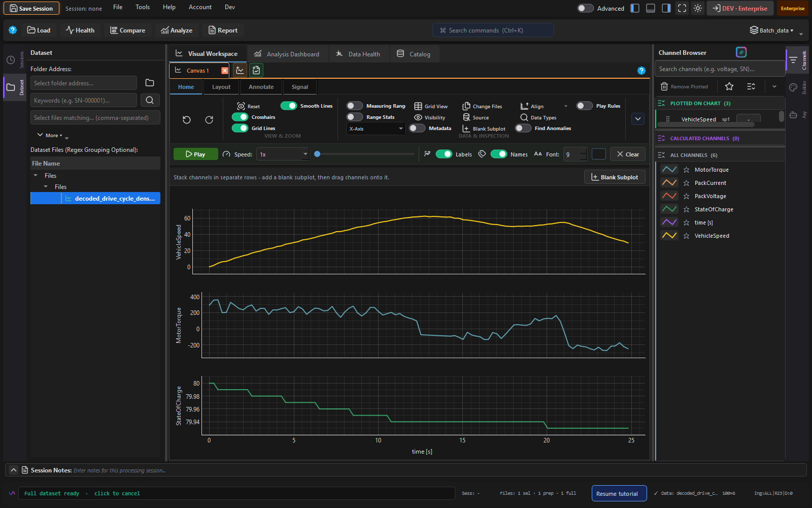This screenshot has height=508, width=812.
Task: Enable Measuring Range toggle
Action: pos(355,106)
